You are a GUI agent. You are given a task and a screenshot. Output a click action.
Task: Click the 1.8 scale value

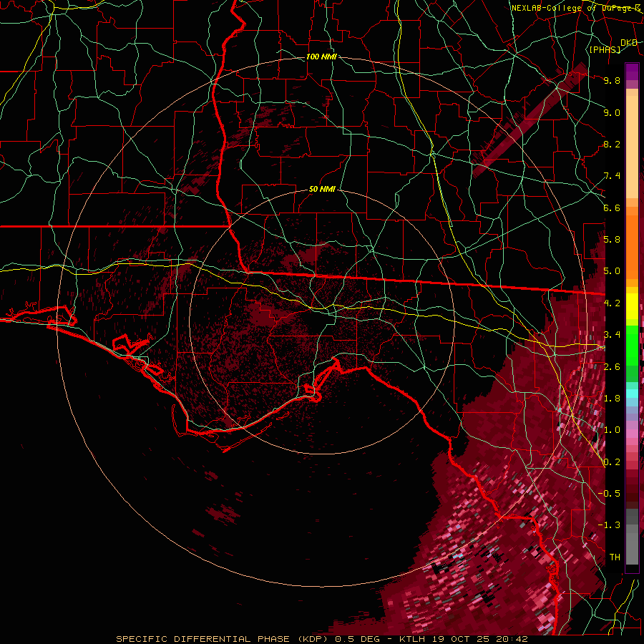click(x=612, y=399)
